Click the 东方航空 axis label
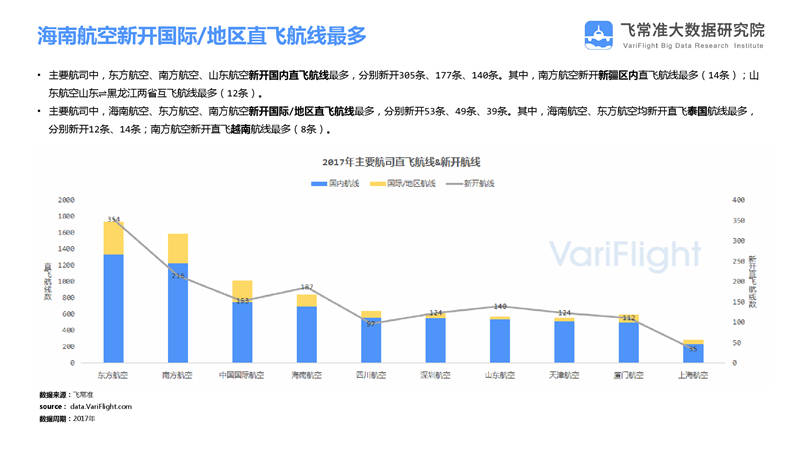This screenshot has height=455, width=800. 113,375
